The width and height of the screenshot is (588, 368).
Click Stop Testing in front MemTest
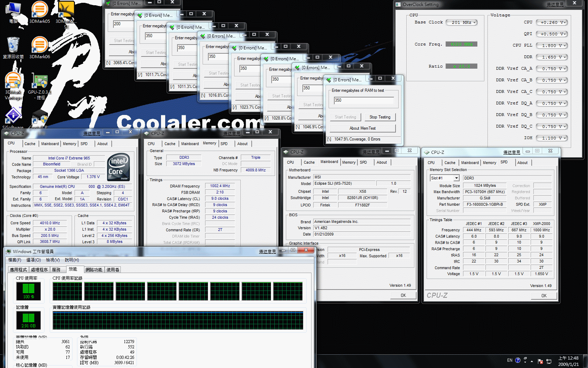click(x=380, y=117)
